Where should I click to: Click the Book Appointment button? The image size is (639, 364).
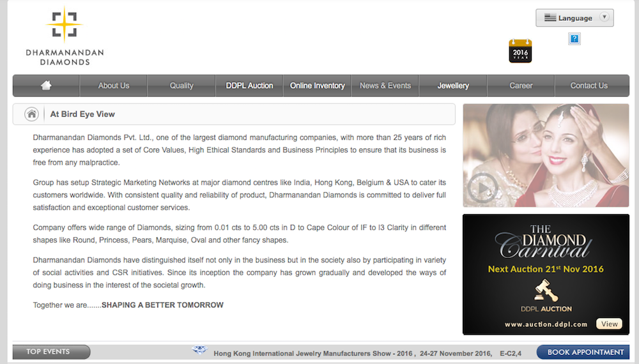(583, 353)
